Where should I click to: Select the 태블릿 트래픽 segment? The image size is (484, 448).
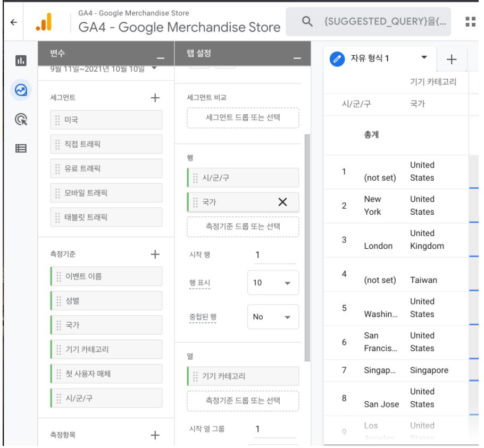click(x=106, y=217)
